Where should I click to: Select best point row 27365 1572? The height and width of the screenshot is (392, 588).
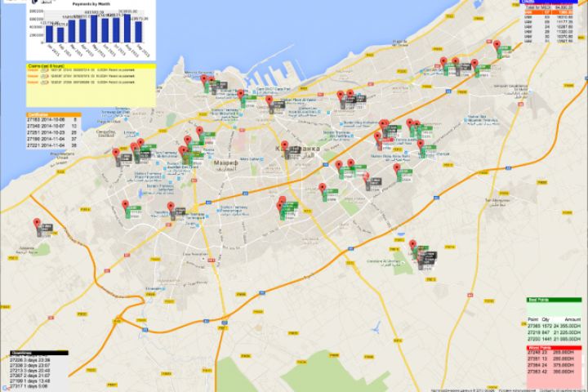(x=555, y=326)
